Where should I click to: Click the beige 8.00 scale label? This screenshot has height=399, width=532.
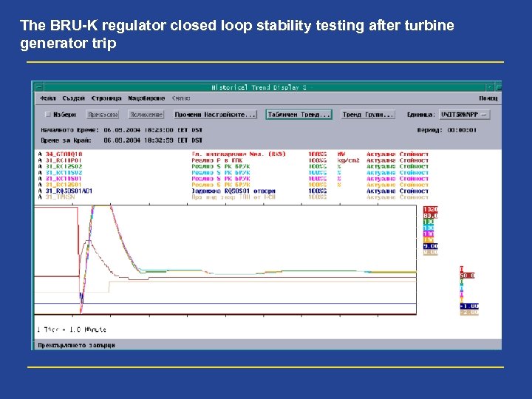431,253
